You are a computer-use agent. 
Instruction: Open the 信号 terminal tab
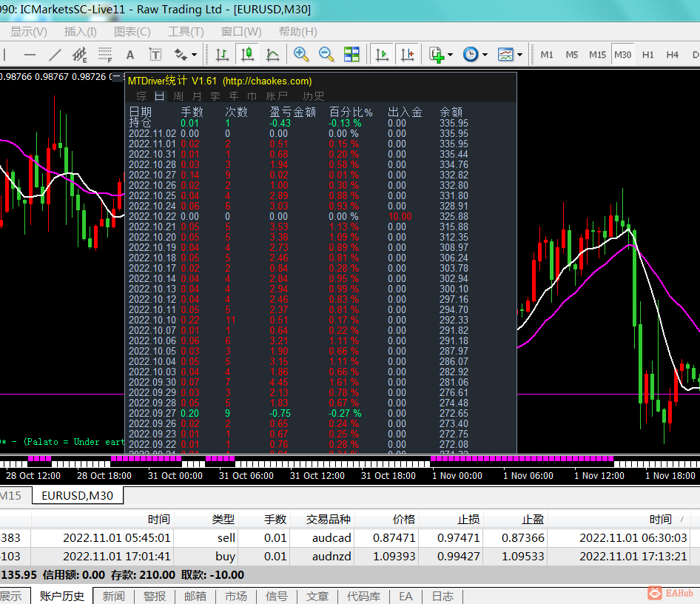276,596
